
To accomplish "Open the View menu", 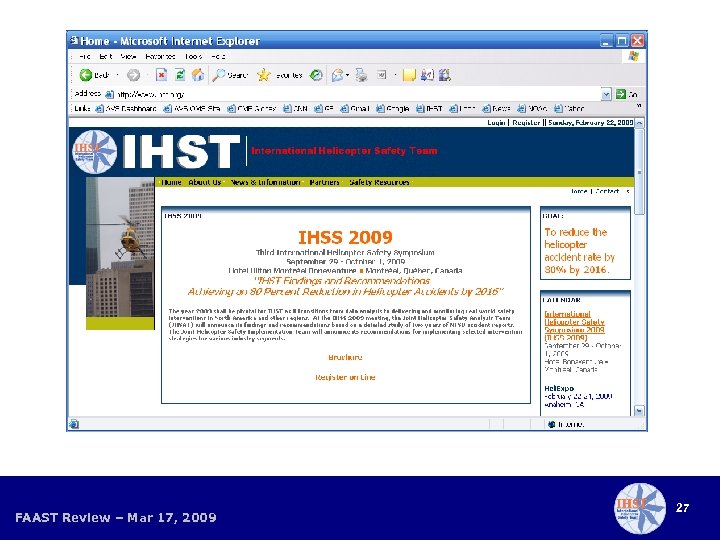I will click(128, 56).
